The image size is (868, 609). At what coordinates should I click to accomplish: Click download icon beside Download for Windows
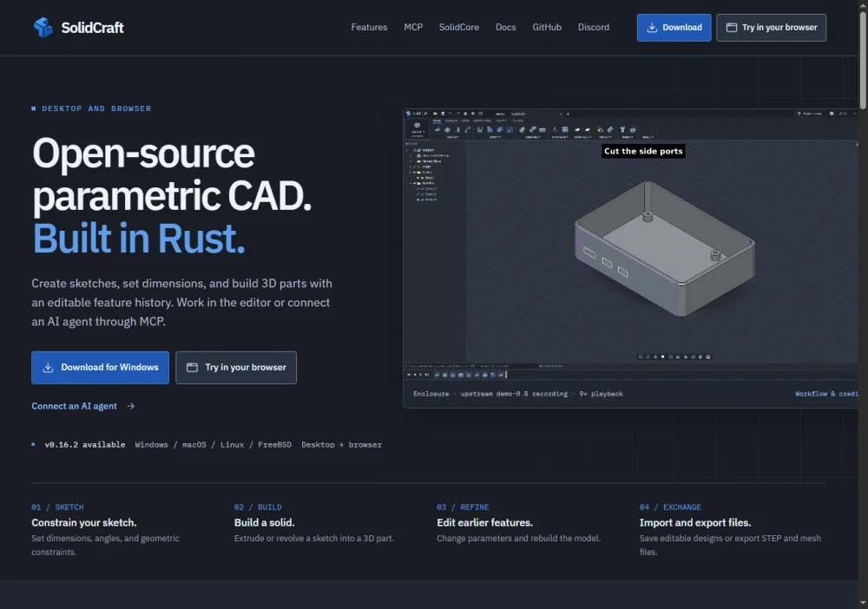[x=48, y=367]
